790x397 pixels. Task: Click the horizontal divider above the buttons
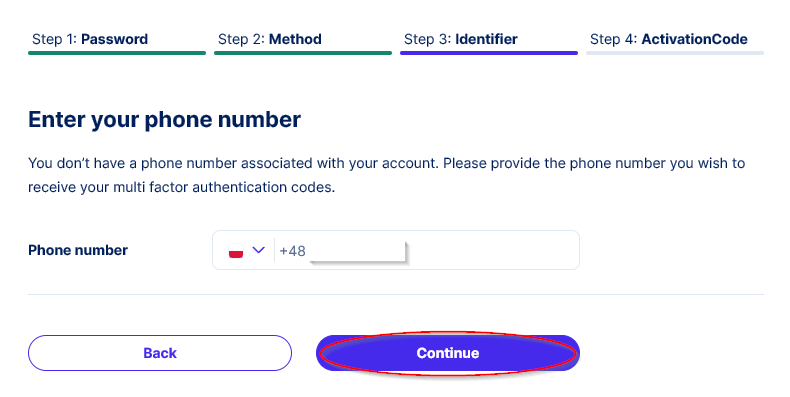click(396, 294)
